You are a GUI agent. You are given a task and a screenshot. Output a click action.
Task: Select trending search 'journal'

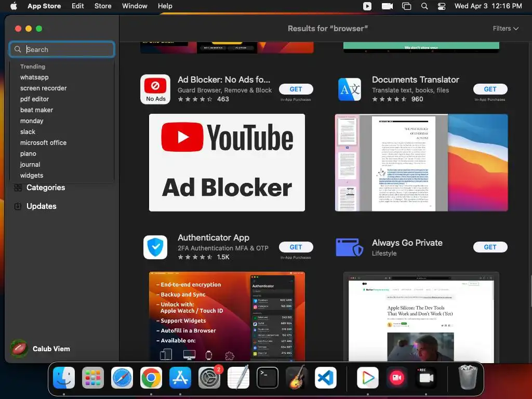click(x=30, y=164)
